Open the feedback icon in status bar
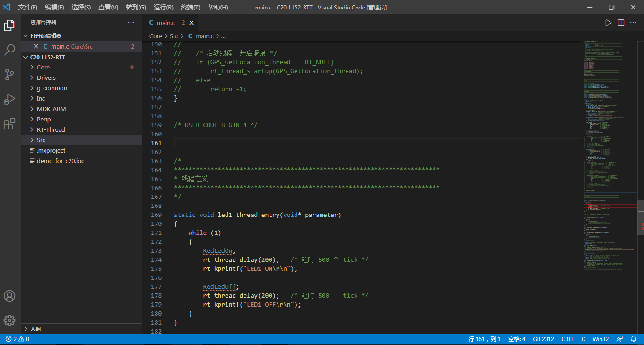 tap(620, 339)
